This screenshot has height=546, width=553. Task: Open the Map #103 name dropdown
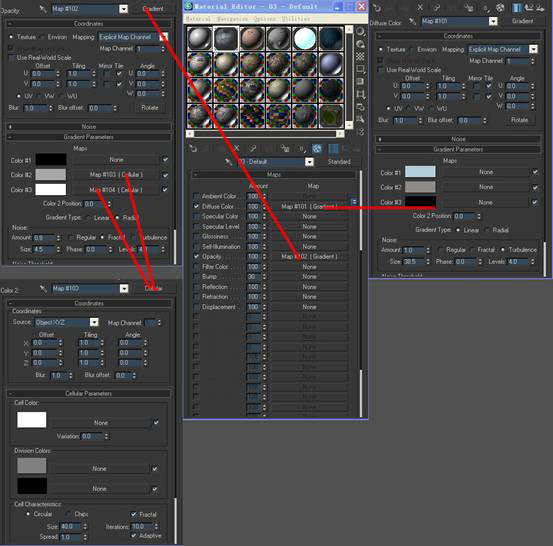tap(124, 289)
